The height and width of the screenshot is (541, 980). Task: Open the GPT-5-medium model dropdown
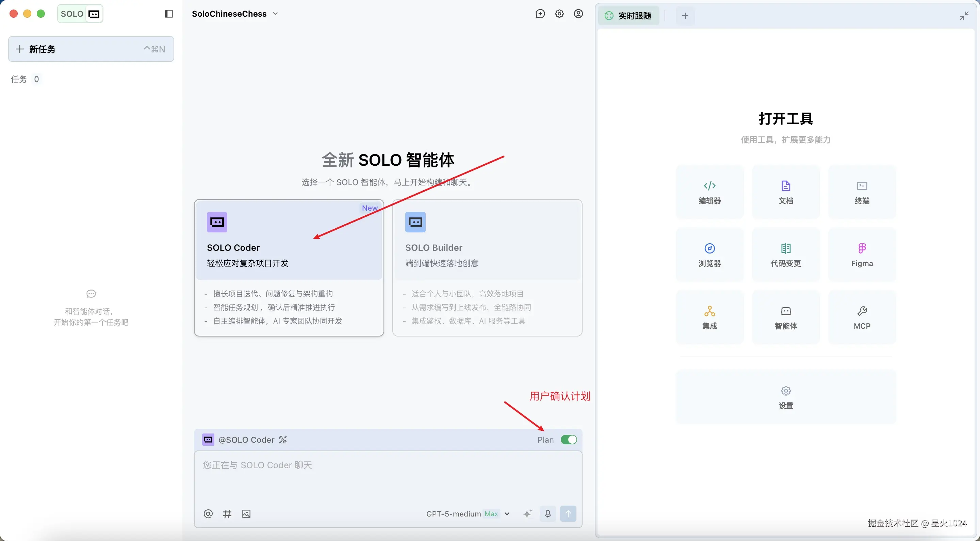468,513
